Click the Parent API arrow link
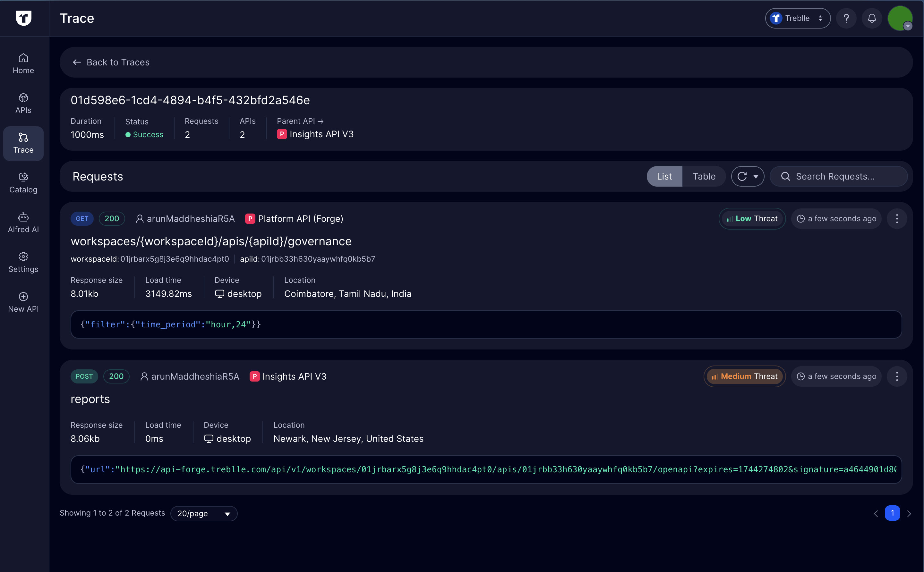This screenshot has height=572, width=924. (x=300, y=121)
